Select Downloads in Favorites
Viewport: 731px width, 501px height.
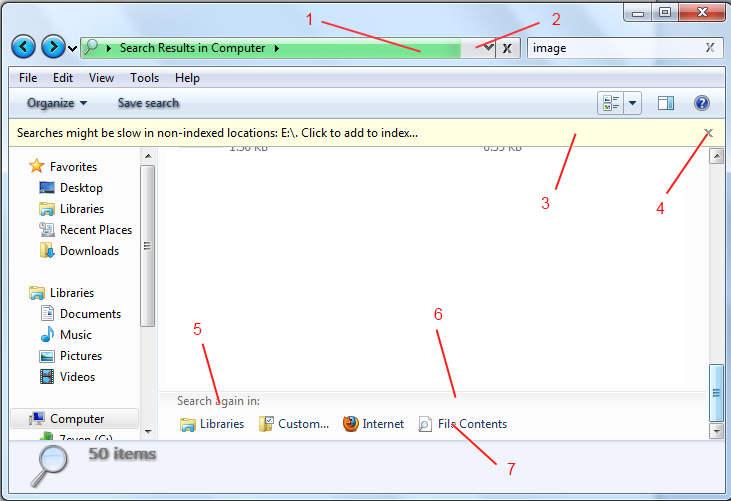[88, 251]
